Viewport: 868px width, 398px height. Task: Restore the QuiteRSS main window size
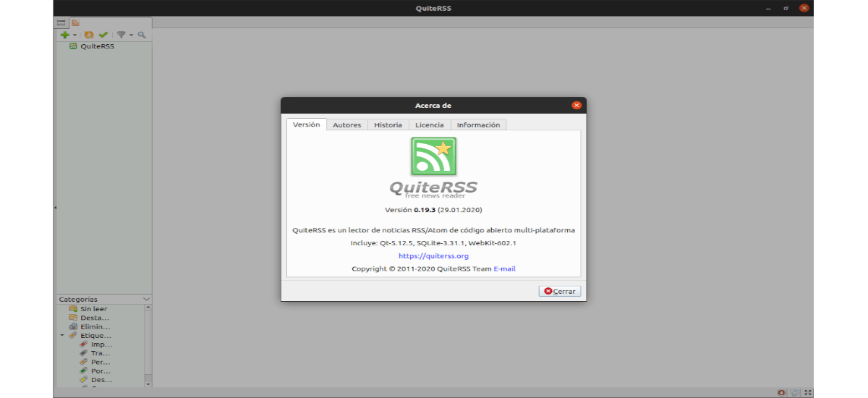coord(786,8)
